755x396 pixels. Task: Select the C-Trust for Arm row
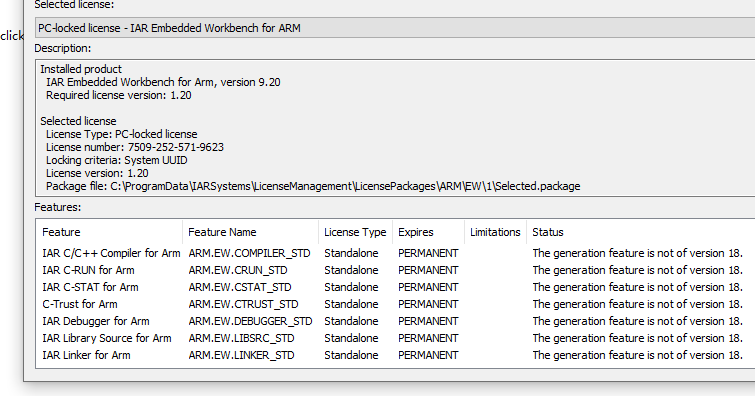[395, 304]
